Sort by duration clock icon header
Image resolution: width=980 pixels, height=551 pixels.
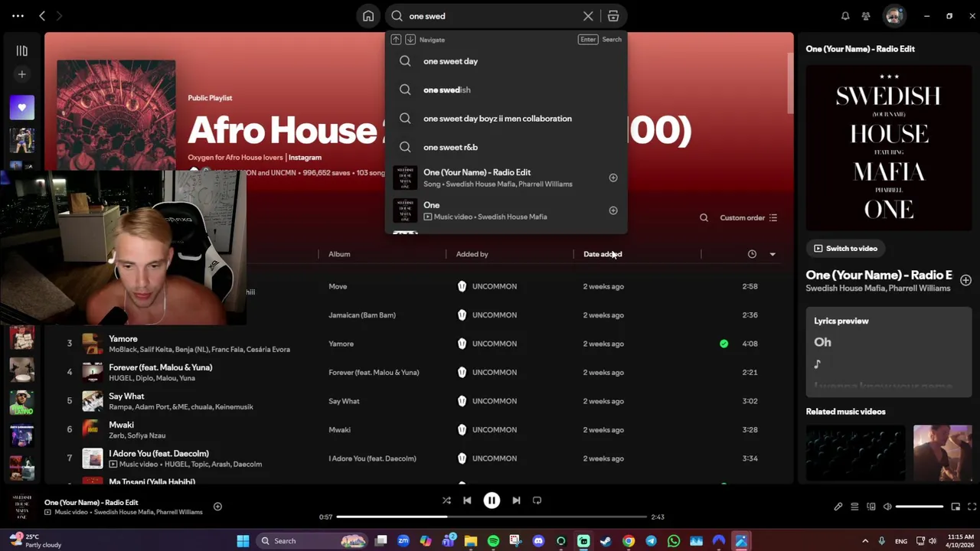[752, 254]
